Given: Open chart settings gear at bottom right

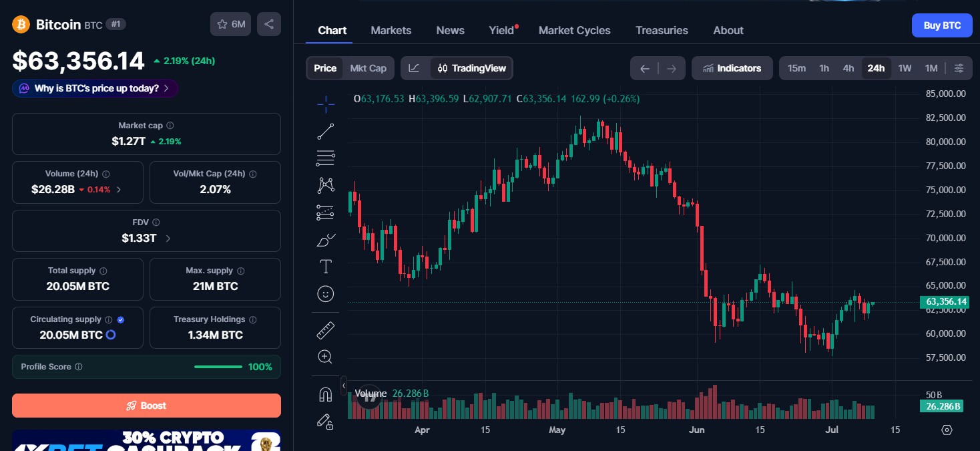Looking at the screenshot, I should click(946, 430).
